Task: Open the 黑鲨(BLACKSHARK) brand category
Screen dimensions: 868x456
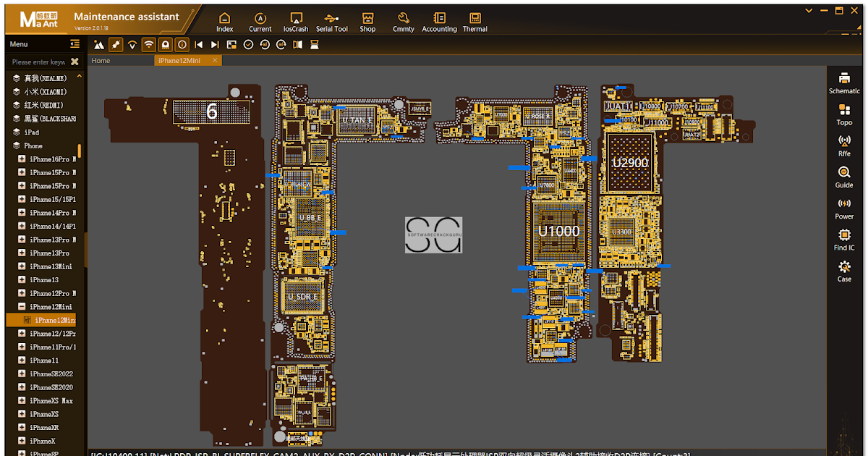Action: point(45,118)
